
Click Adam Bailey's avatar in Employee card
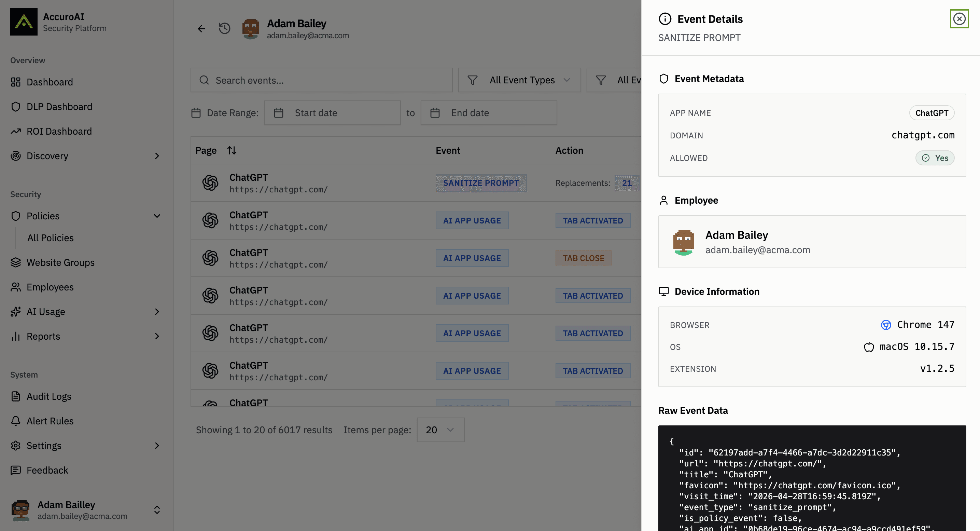683,242
